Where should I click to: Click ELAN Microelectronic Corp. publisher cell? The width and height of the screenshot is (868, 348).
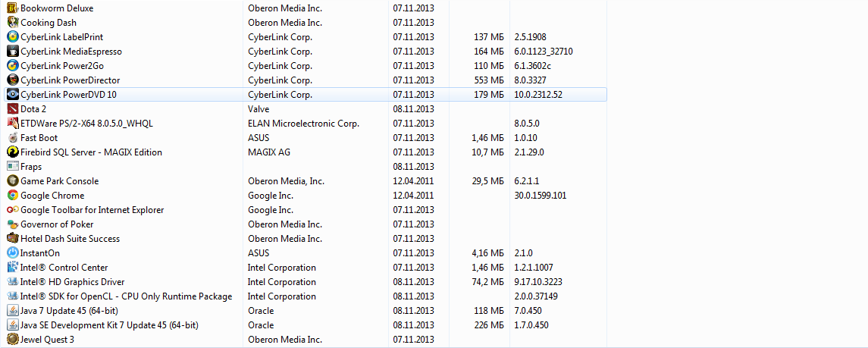pos(303,124)
